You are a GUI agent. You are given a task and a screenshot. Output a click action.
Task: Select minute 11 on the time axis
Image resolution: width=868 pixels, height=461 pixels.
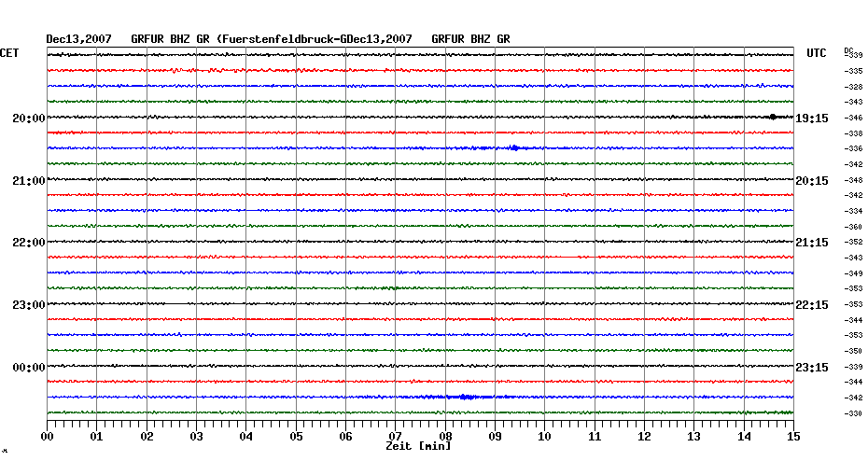(x=595, y=436)
